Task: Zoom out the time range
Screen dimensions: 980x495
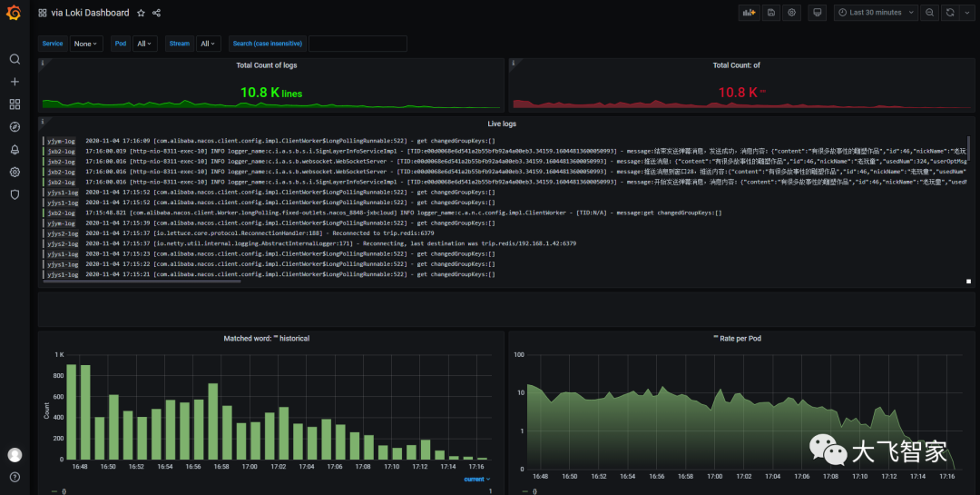Action: coord(929,13)
